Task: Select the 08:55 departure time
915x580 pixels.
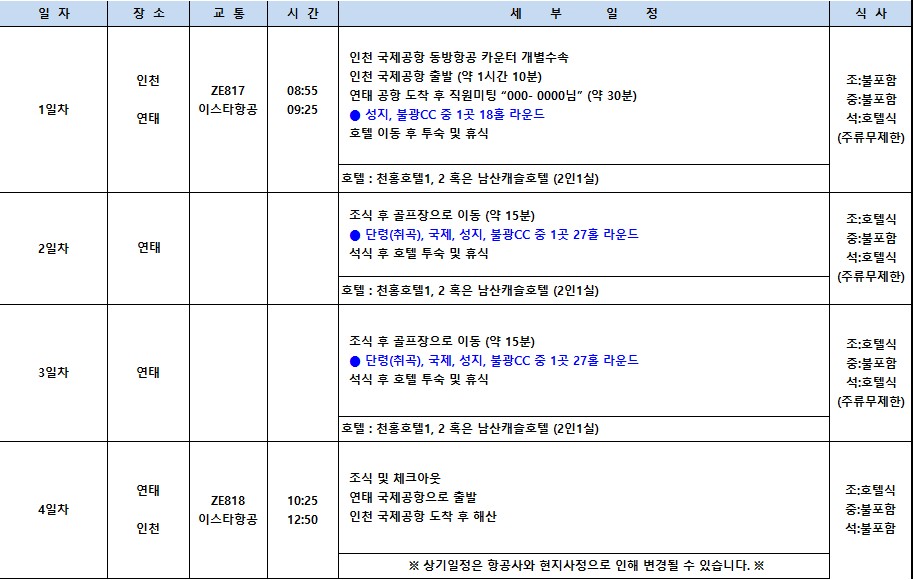Action: (302, 90)
